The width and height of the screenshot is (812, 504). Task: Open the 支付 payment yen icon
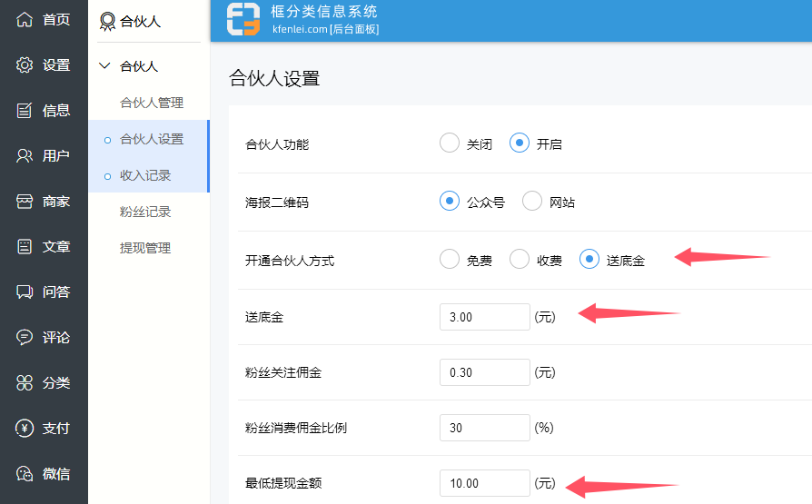click(25, 428)
